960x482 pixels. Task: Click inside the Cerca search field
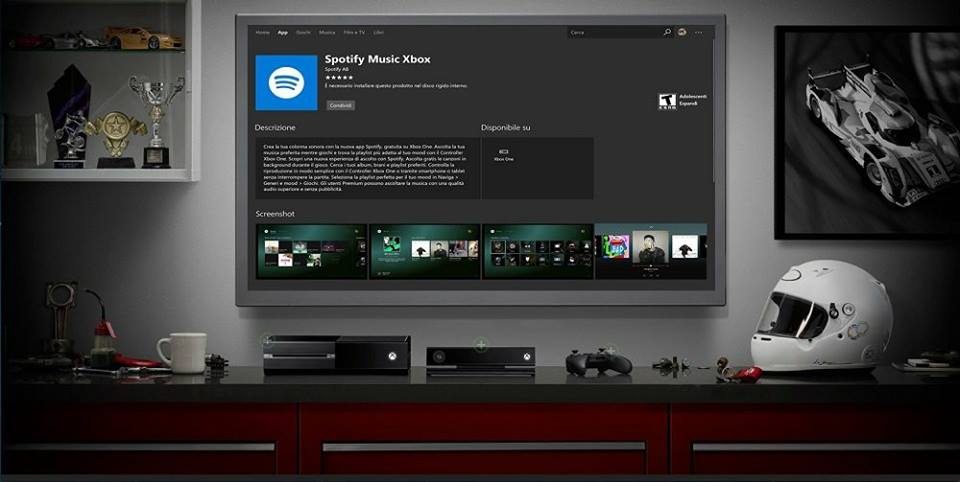click(612, 32)
